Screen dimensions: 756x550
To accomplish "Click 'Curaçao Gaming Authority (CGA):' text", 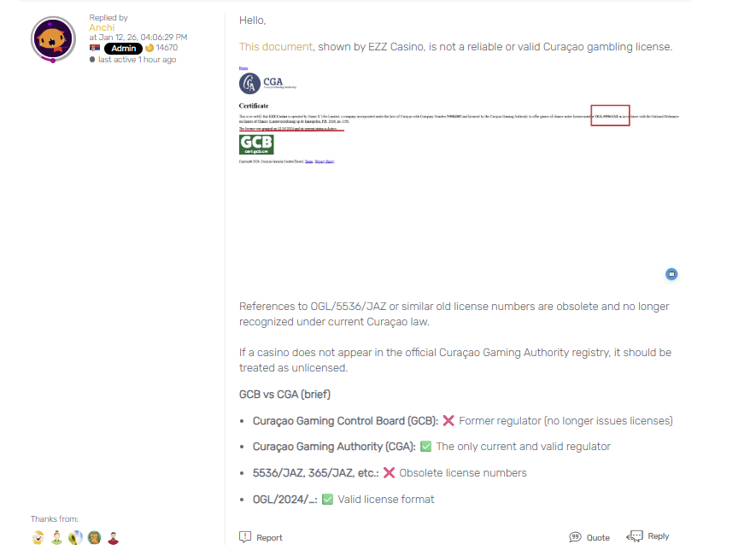I will click(x=334, y=447).
